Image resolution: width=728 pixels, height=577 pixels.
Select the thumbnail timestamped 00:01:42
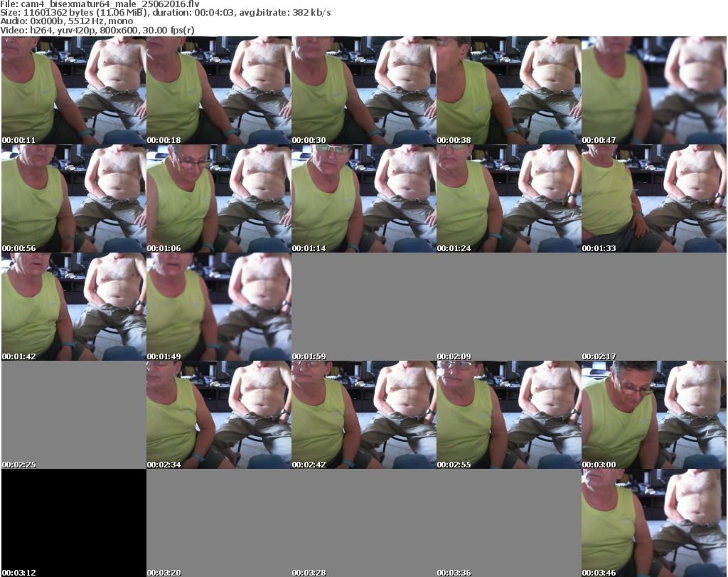pos(74,307)
